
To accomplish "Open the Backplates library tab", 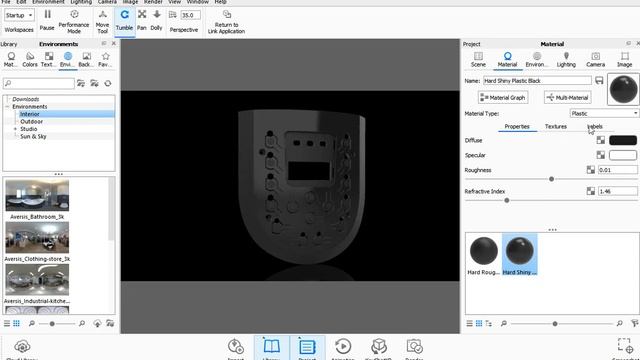I will [x=87, y=60].
